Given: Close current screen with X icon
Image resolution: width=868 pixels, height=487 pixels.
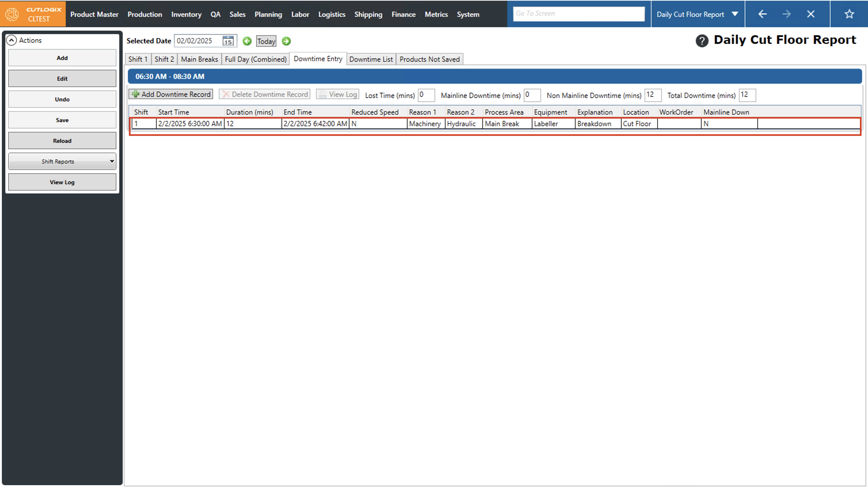Looking at the screenshot, I should click(x=811, y=14).
